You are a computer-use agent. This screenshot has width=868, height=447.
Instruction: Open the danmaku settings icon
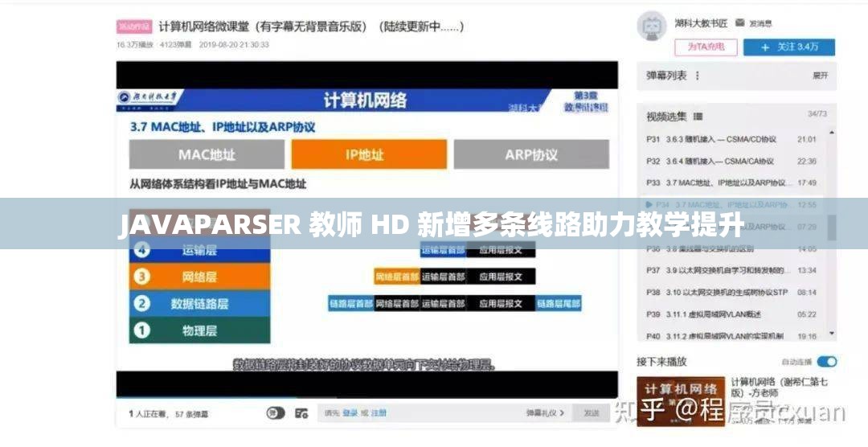(x=301, y=413)
